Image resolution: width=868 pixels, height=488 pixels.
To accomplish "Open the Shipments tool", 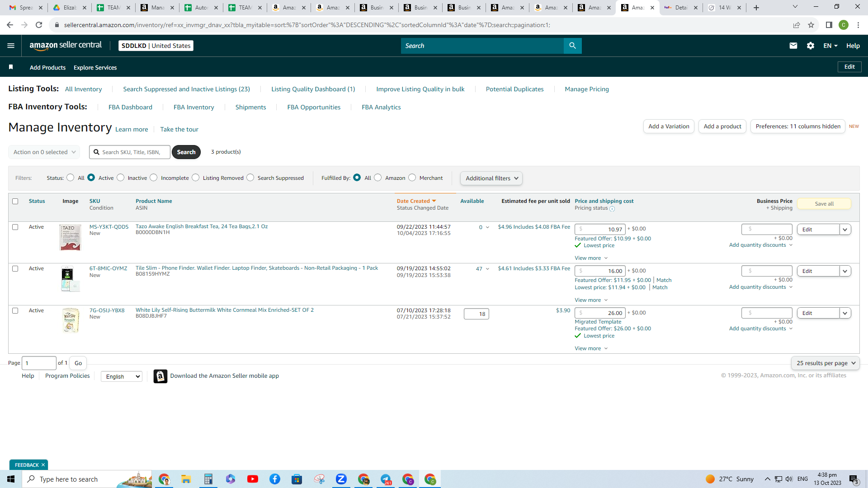I will [251, 107].
